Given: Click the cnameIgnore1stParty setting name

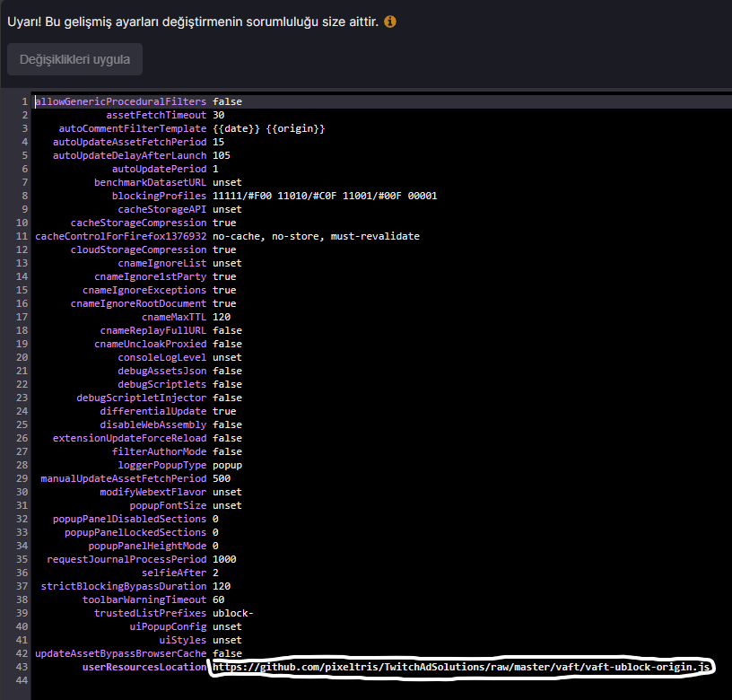Looking at the screenshot, I should click(150, 276).
